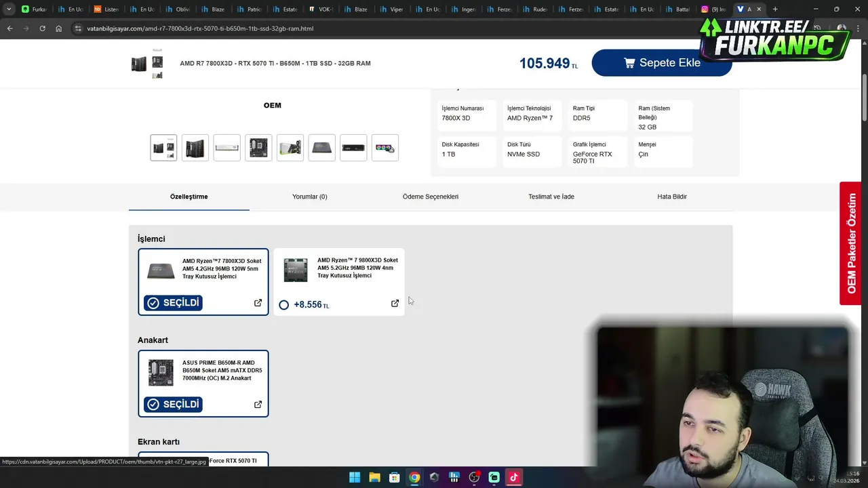Click the 'DDR5' RAM type value
This screenshot has height=488, width=868.
581,118
